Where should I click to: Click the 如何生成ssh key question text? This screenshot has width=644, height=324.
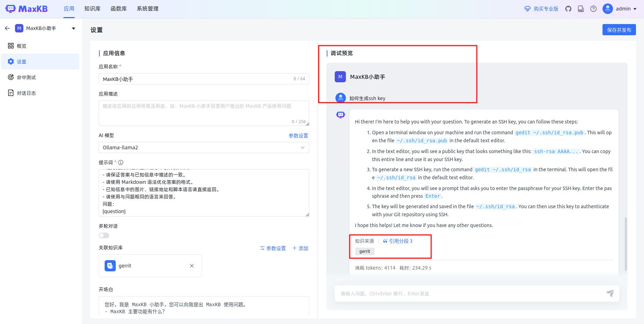click(x=368, y=98)
